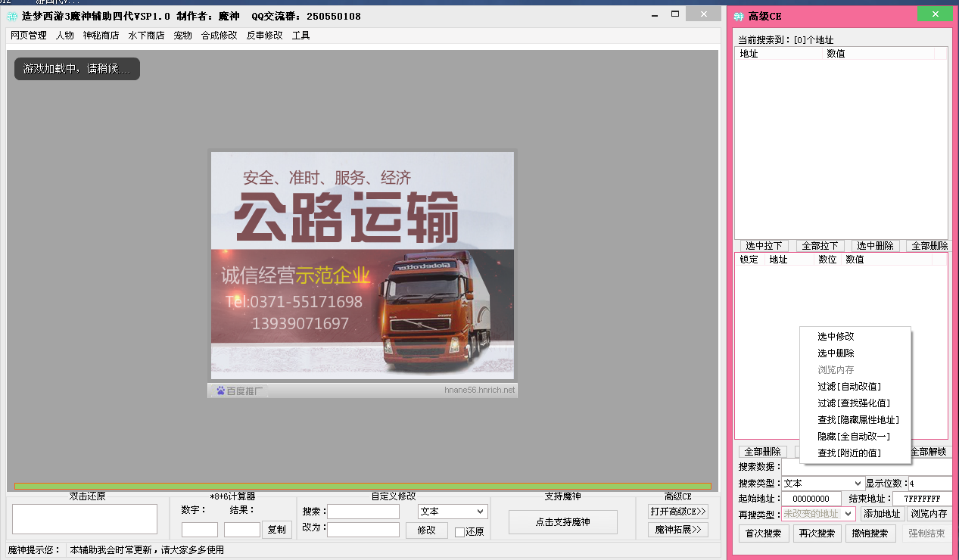Click the 修改 button

click(x=427, y=530)
